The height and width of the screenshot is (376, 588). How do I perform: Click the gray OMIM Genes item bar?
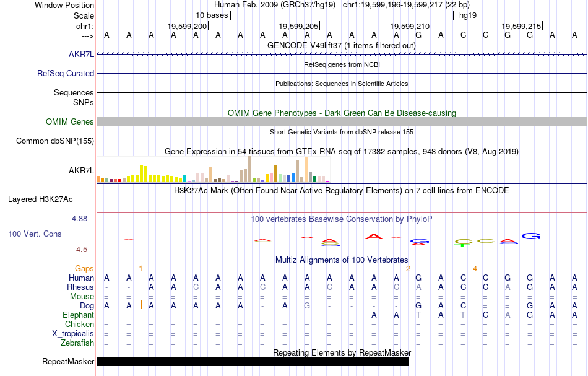click(342, 121)
